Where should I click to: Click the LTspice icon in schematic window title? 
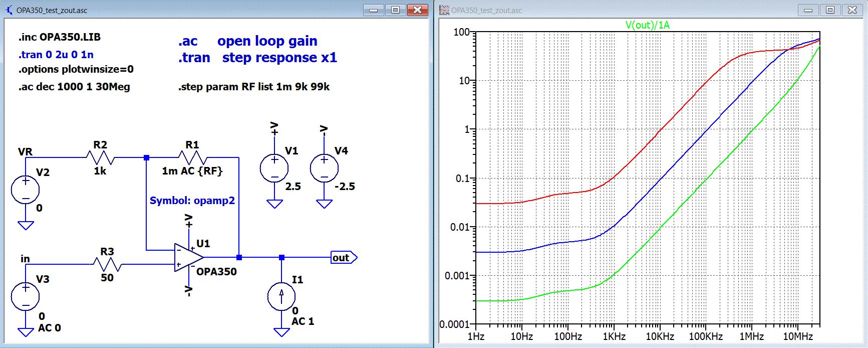tap(8, 10)
